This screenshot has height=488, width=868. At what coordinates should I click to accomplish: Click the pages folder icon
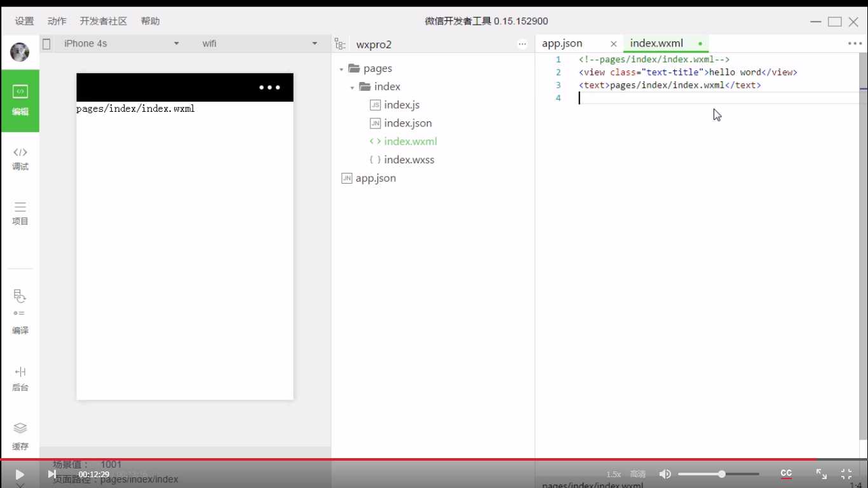pyautogui.click(x=354, y=68)
